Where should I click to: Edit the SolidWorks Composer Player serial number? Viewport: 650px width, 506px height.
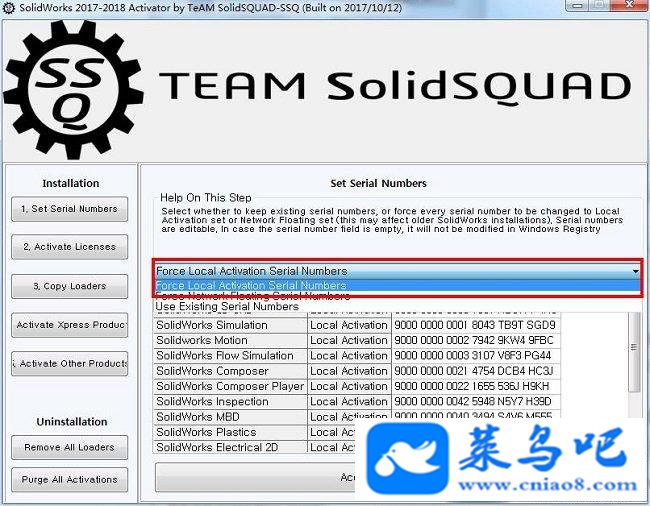click(x=476, y=387)
